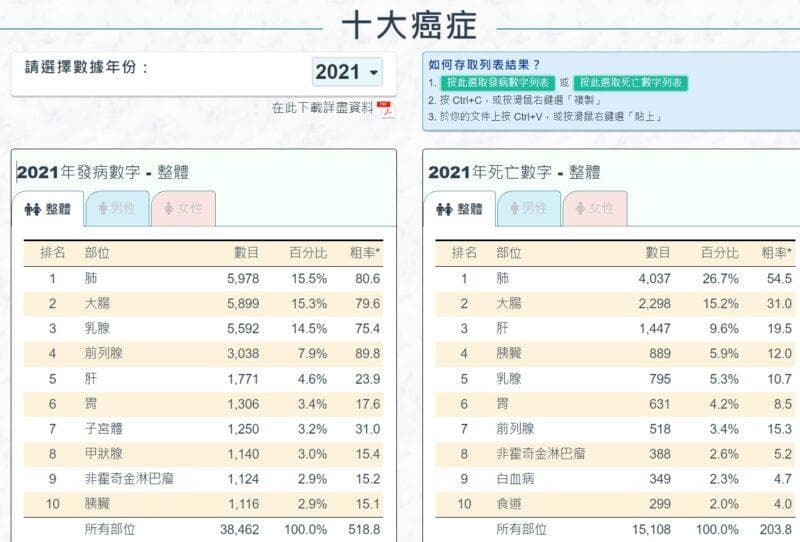Click the overall people icon in mortality tab
The width and height of the screenshot is (800, 542).
coord(444,209)
